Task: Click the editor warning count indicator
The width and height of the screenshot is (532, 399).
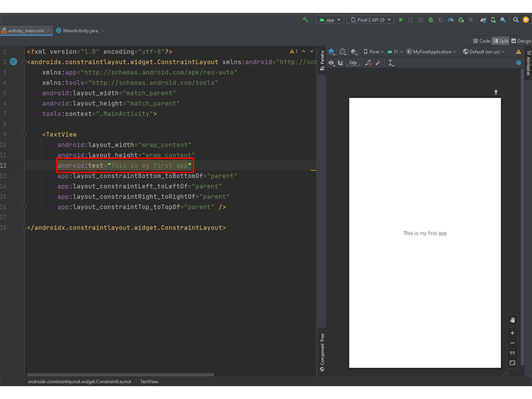Action: click(293, 51)
